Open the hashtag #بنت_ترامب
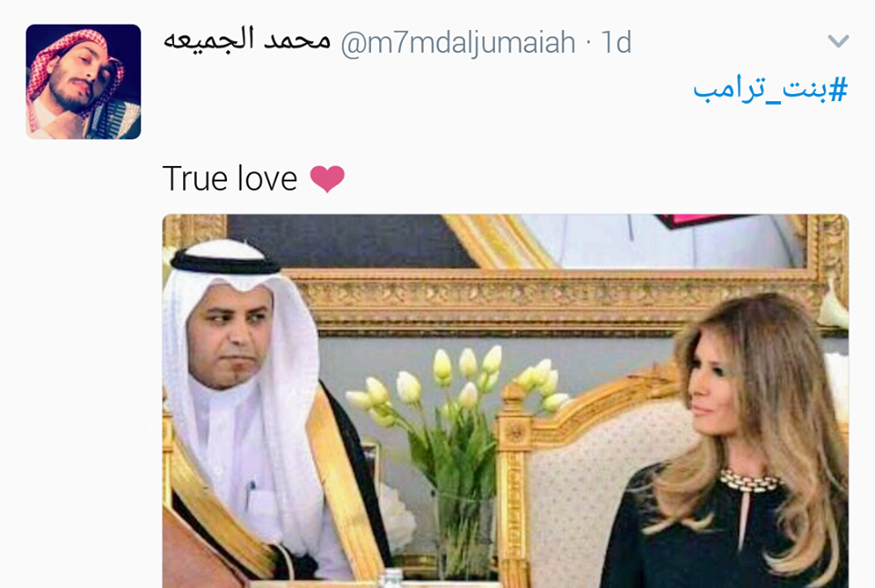Image resolution: width=875 pixels, height=588 pixels. click(x=771, y=90)
